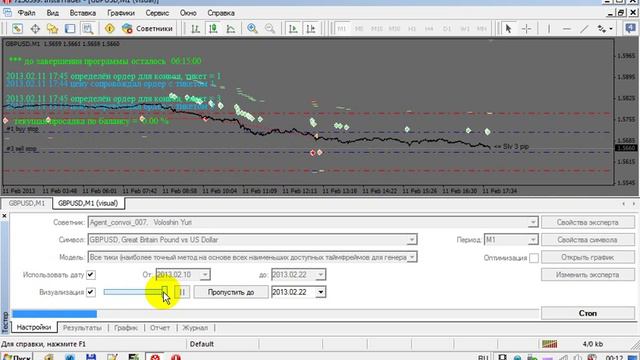Select the crosshair tool
The image size is (640, 360).
click(527, 29)
